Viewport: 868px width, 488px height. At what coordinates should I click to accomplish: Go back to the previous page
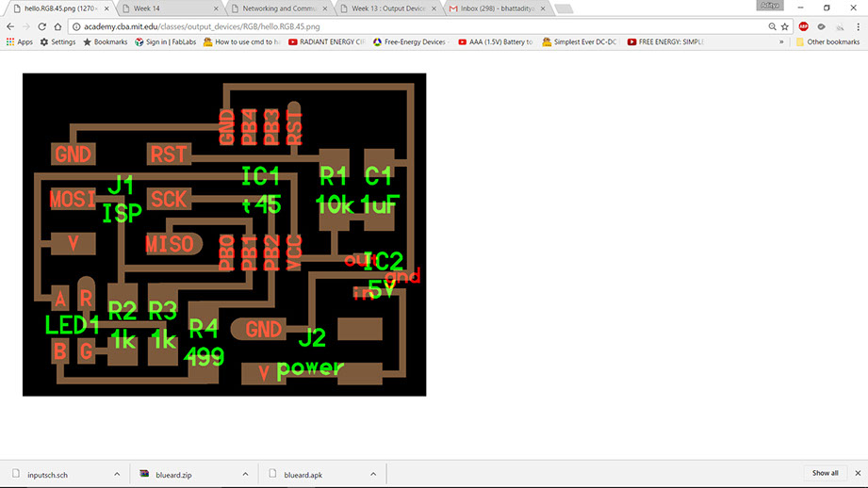(10, 26)
